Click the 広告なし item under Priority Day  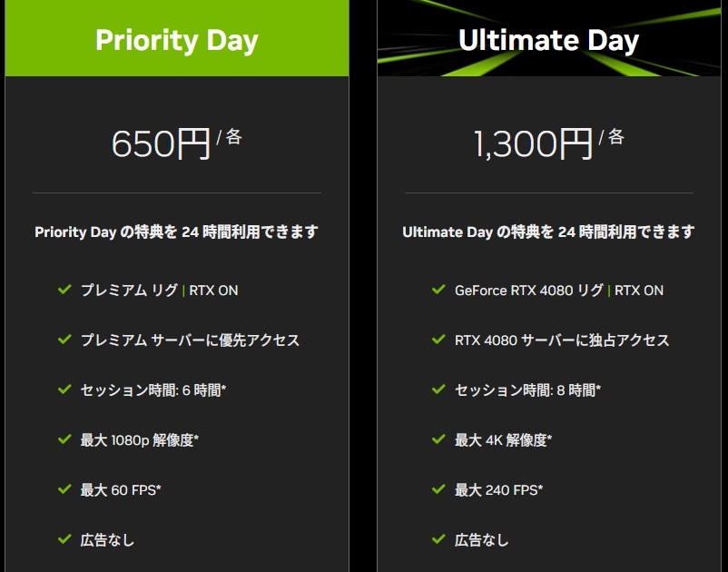point(107,540)
